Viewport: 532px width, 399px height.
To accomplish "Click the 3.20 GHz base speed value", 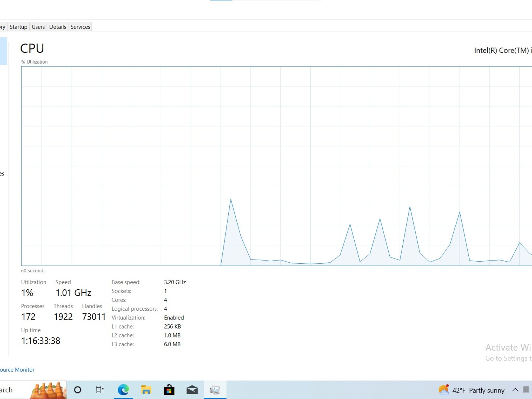I will pyautogui.click(x=175, y=282).
